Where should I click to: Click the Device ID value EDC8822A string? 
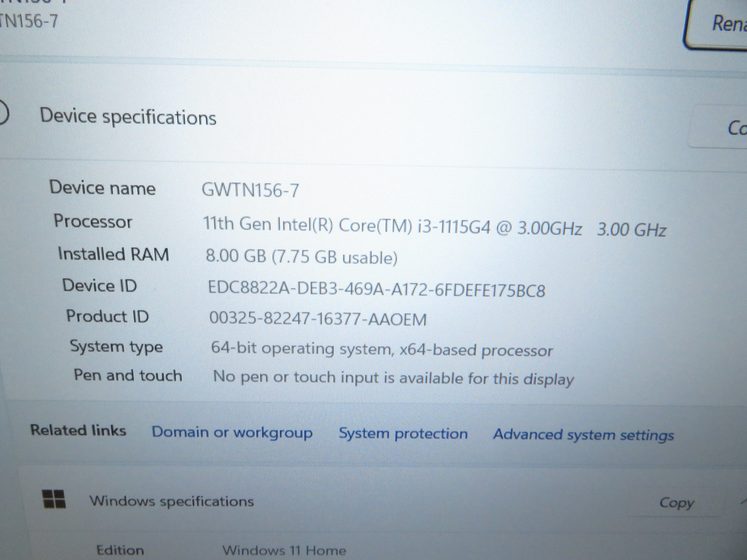(x=376, y=289)
